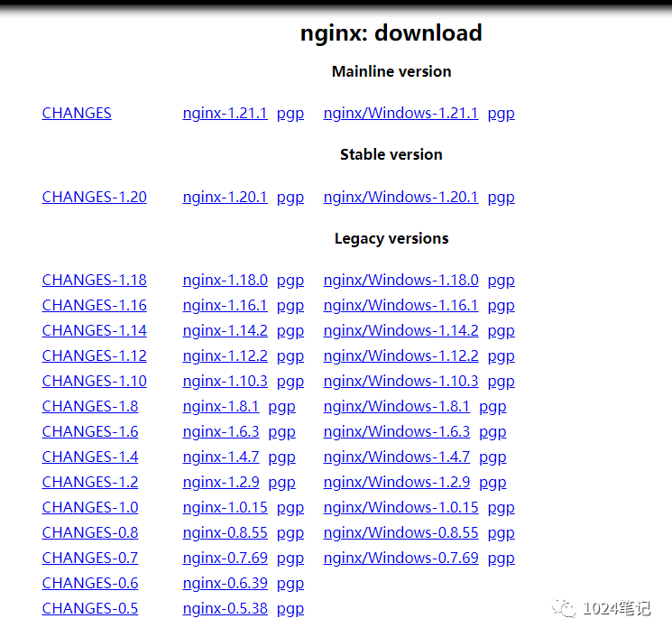The height and width of the screenshot is (637, 672).
Task: Open CHANGES-0.6 link
Action: 90,584
